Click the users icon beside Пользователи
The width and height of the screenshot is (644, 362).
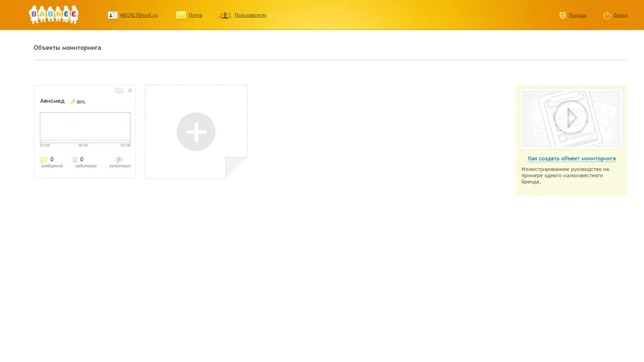click(225, 15)
